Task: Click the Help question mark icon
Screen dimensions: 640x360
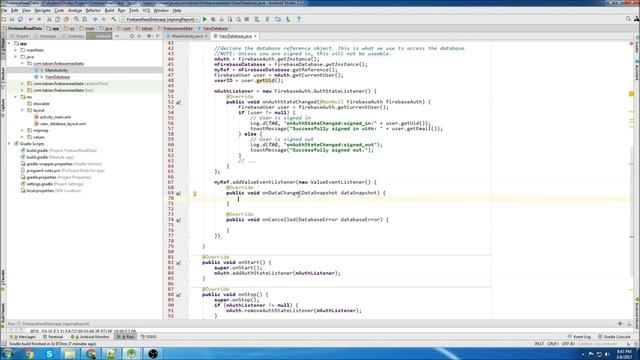Action: pos(298,19)
